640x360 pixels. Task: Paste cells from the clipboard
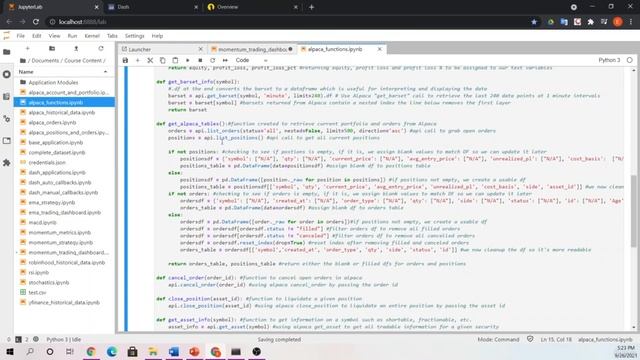coord(175,60)
